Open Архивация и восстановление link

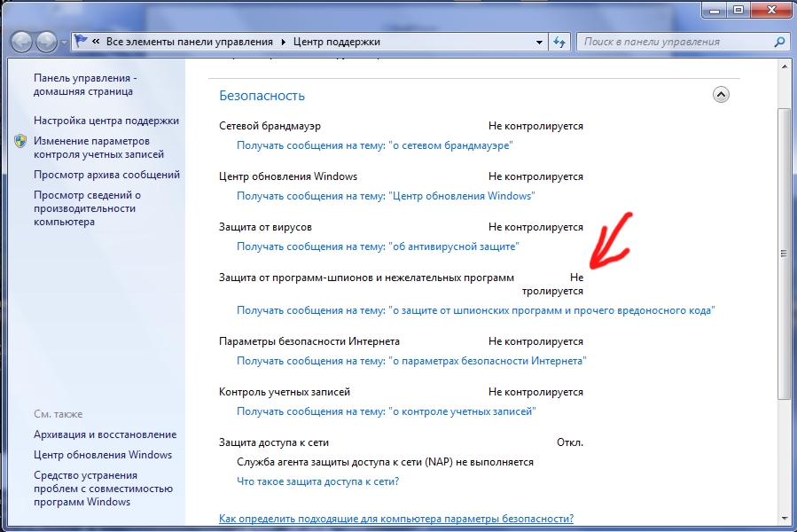point(105,434)
